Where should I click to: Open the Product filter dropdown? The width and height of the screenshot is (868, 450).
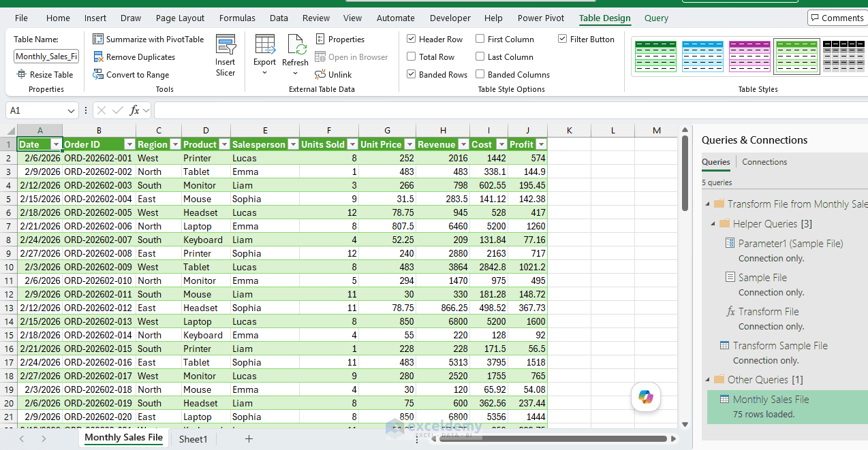coord(223,144)
